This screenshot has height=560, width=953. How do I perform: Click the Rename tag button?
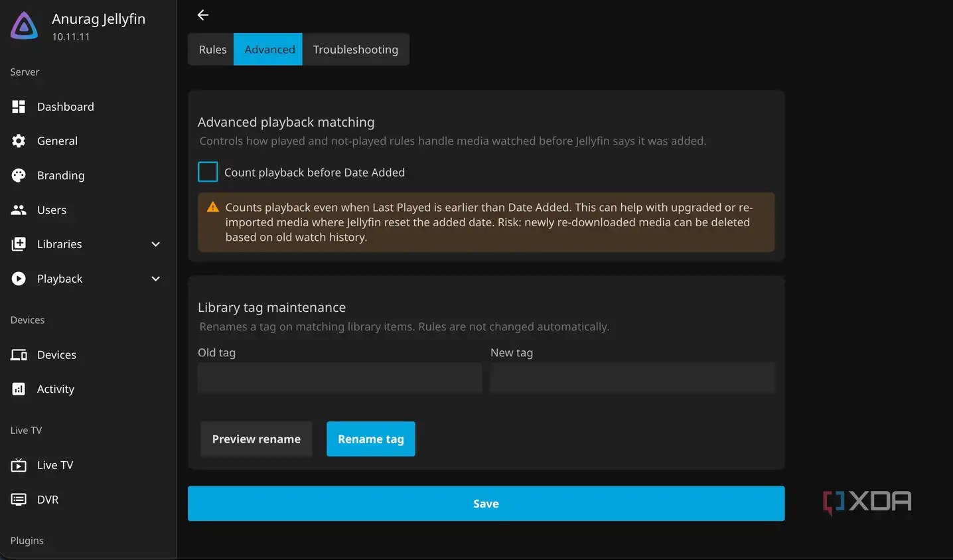(x=371, y=439)
